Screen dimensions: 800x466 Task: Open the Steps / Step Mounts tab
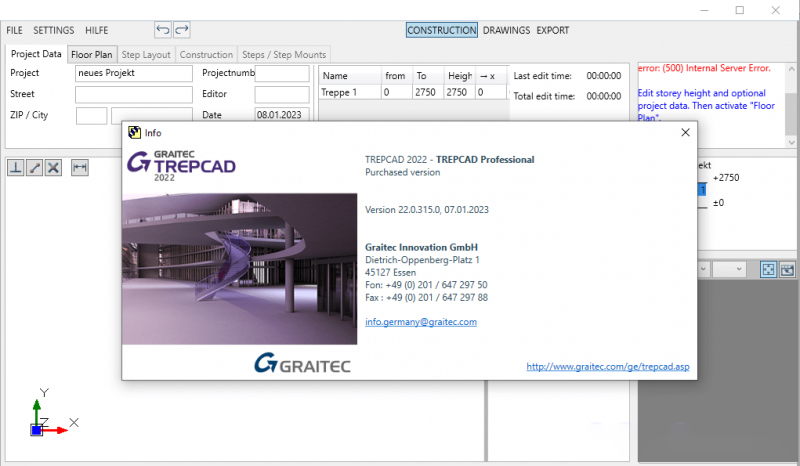284,55
